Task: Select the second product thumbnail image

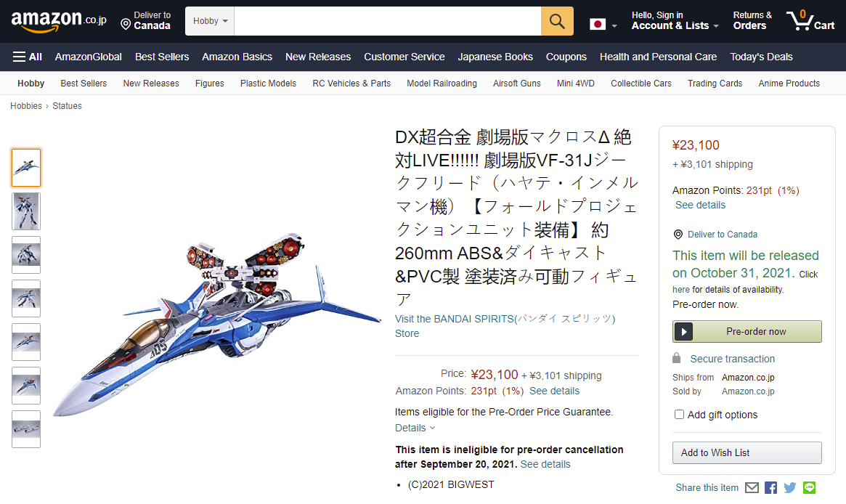Action: 26,211
